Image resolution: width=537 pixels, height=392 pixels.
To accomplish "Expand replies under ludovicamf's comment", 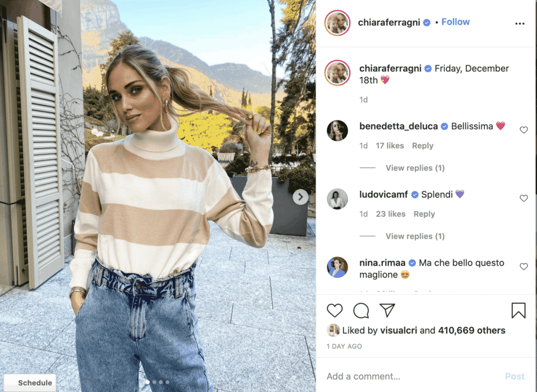I will pyautogui.click(x=415, y=236).
